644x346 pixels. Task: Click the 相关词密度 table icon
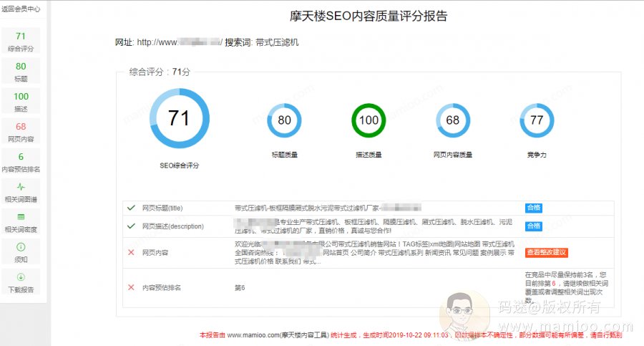pyautogui.click(x=21, y=216)
